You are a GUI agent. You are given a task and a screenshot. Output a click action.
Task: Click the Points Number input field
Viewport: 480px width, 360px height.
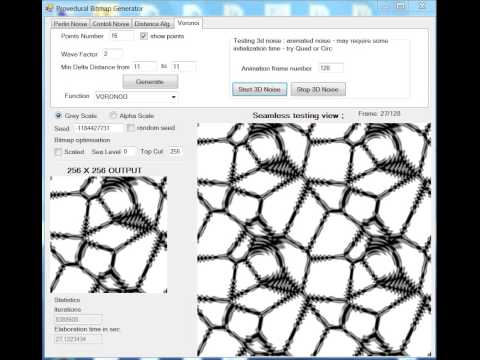[121, 36]
